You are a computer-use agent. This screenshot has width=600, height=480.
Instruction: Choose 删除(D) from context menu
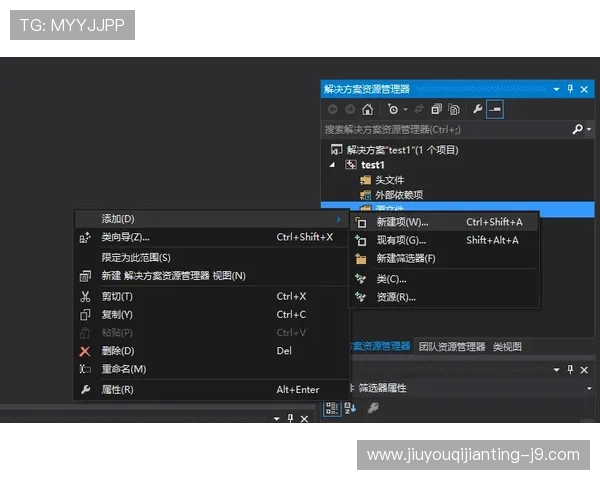[210, 351]
